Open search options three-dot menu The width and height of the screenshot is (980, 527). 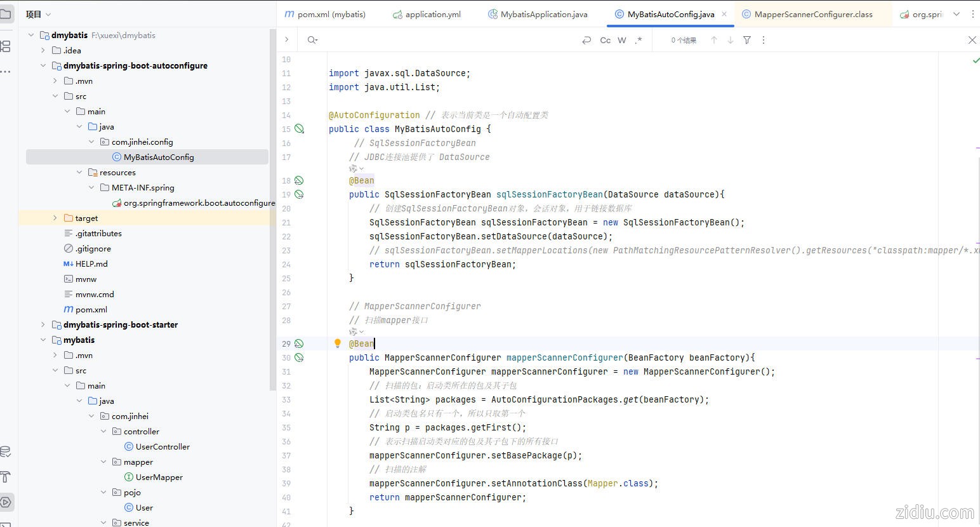pos(764,40)
